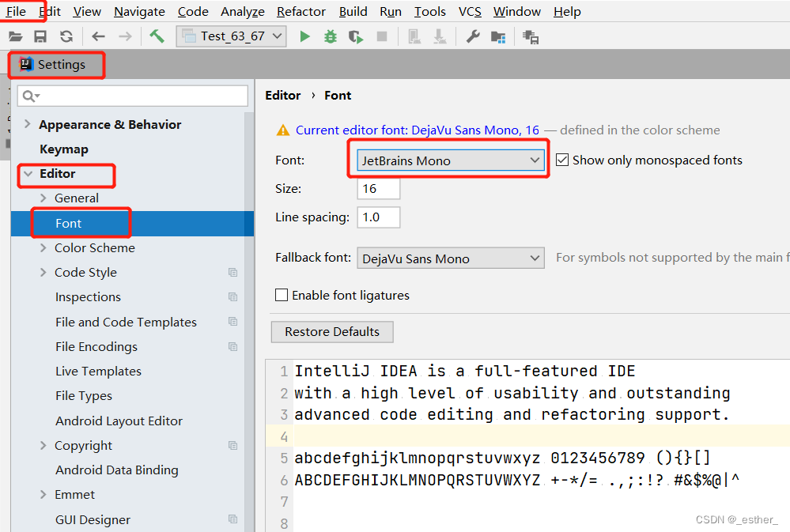
Task: Open the VCS menu
Action: 470,11
